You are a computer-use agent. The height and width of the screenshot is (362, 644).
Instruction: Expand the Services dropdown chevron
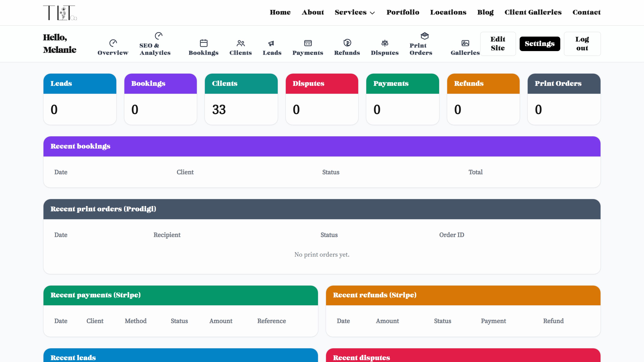coord(372,13)
